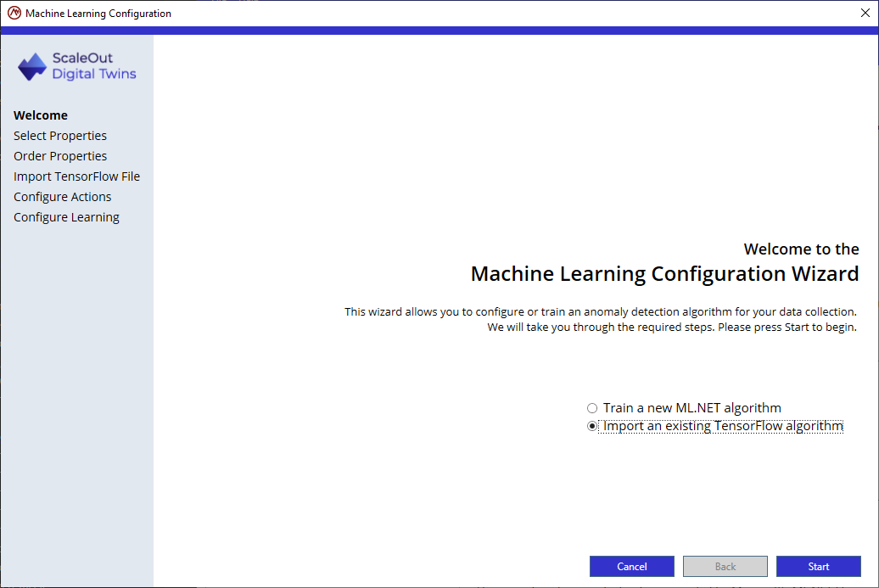Click the window title text Machine Learning Configuration
This screenshot has height=588, width=879.
tap(98, 14)
